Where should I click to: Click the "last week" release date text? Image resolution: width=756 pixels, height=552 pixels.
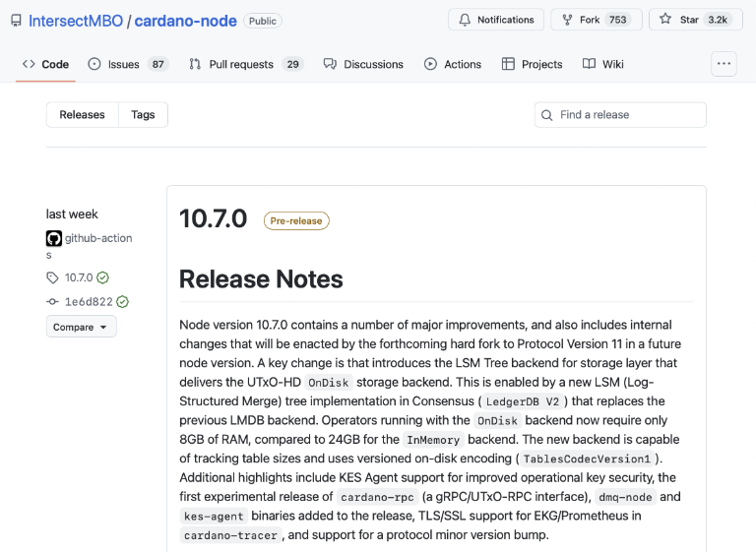point(72,215)
